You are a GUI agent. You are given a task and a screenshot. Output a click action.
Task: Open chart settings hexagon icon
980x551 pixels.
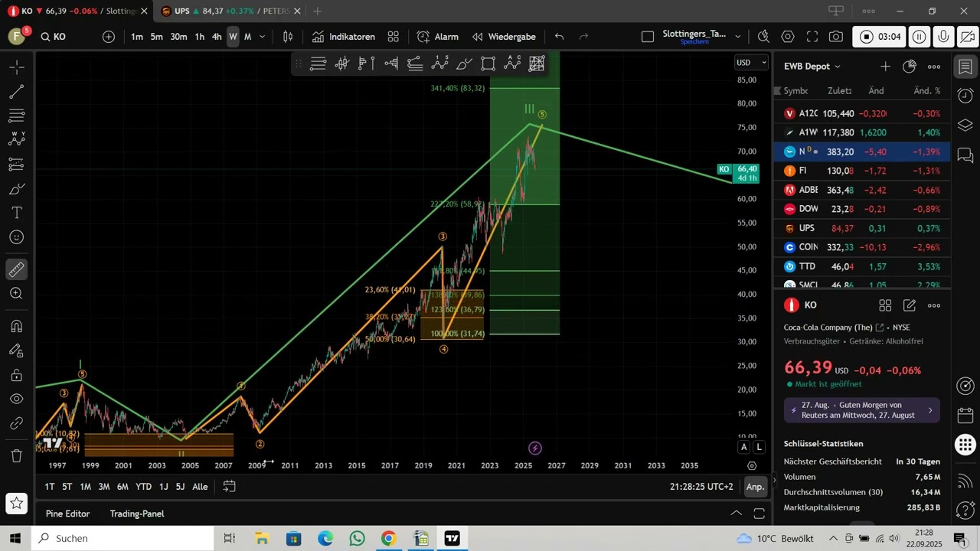point(788,37)
